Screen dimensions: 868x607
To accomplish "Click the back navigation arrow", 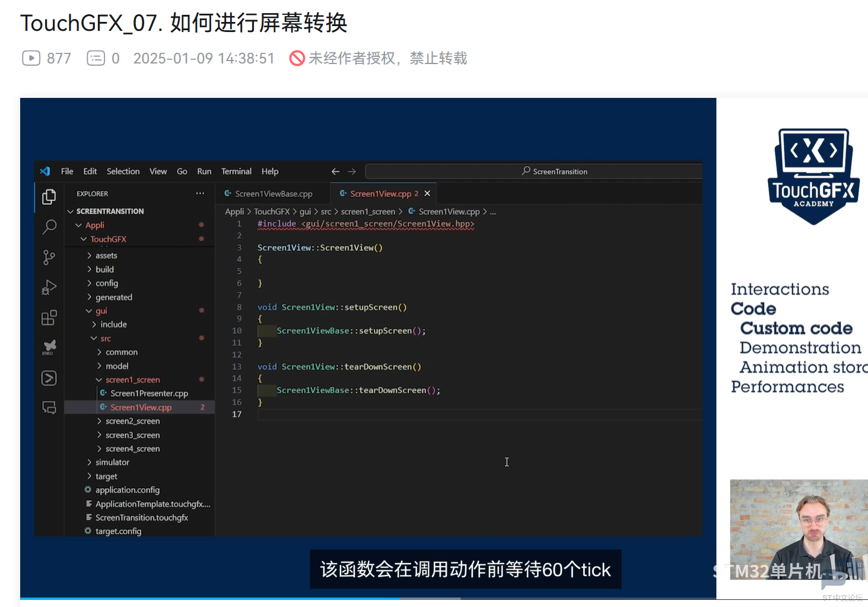I will (335, 171).
